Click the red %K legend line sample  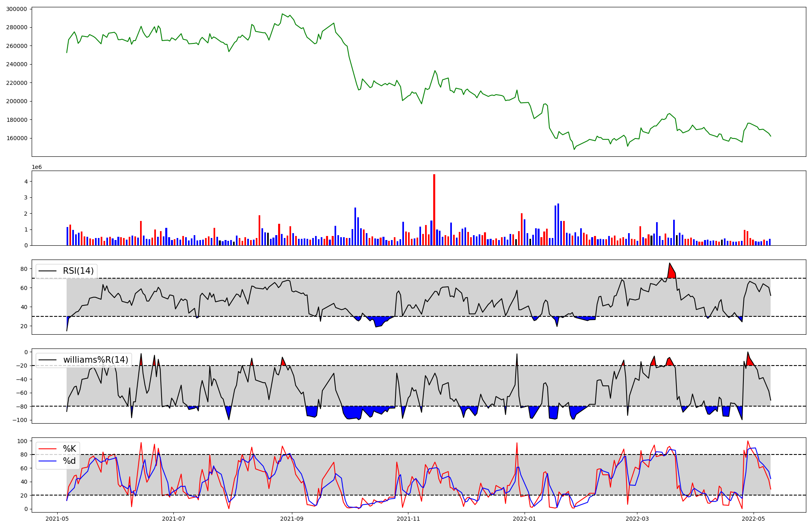[x=48, y=449]
